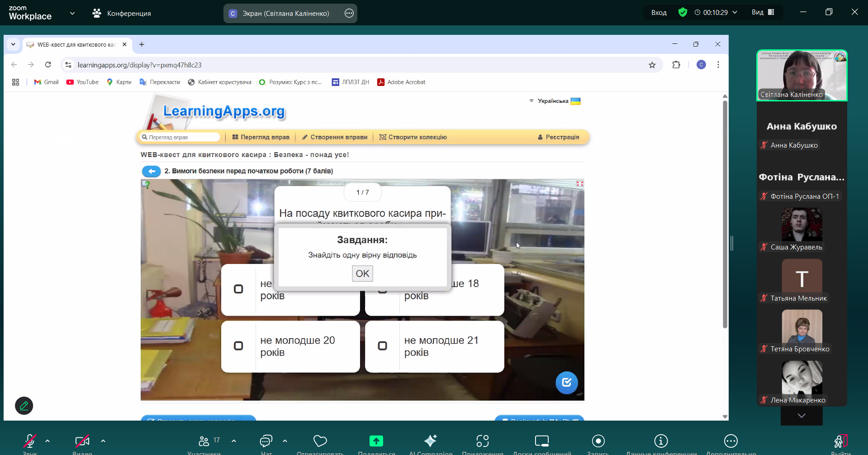868x455 pixels.
Task: Select the WEB-квест browser tab
Action: point(76,44)
